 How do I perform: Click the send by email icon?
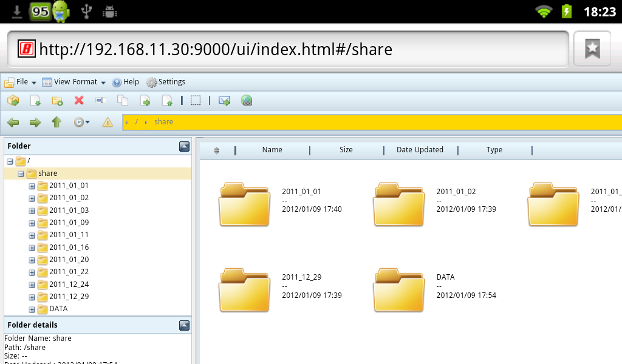pyautogui.click(x=225, y=101)
